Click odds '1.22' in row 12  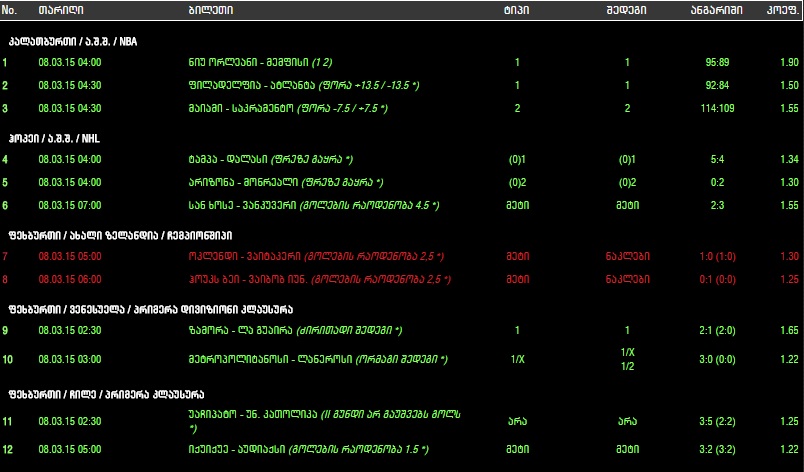tap(789, 449)
